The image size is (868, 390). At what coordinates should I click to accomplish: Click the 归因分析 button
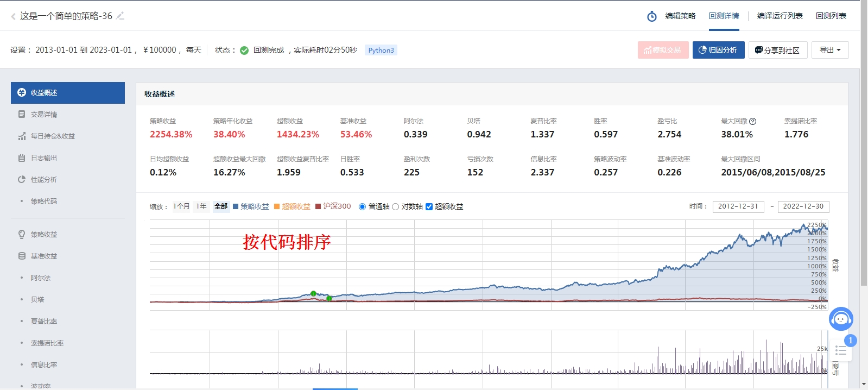tap(718, 50)
